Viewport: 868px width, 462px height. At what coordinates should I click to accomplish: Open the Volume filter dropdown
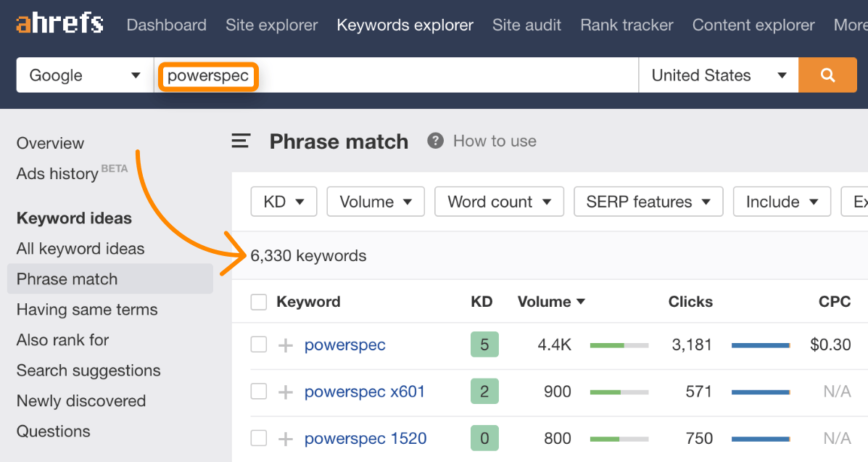pyautogui.click(x=376, y=202)
